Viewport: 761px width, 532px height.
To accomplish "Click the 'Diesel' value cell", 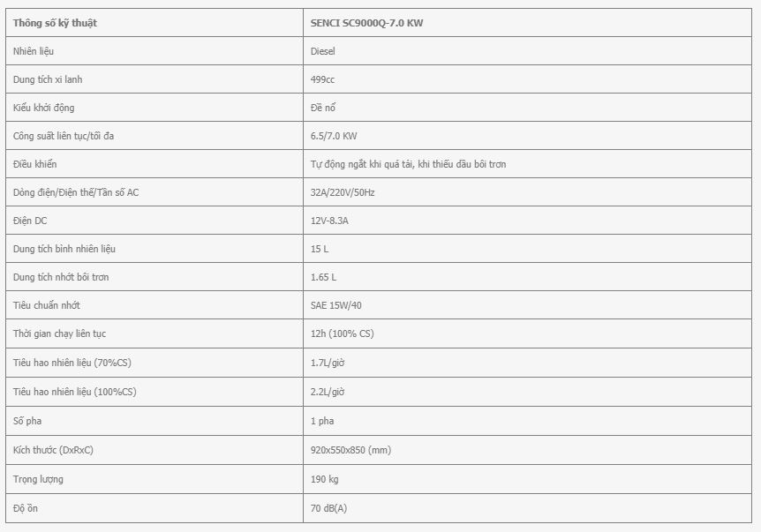I will click(527, 51).
